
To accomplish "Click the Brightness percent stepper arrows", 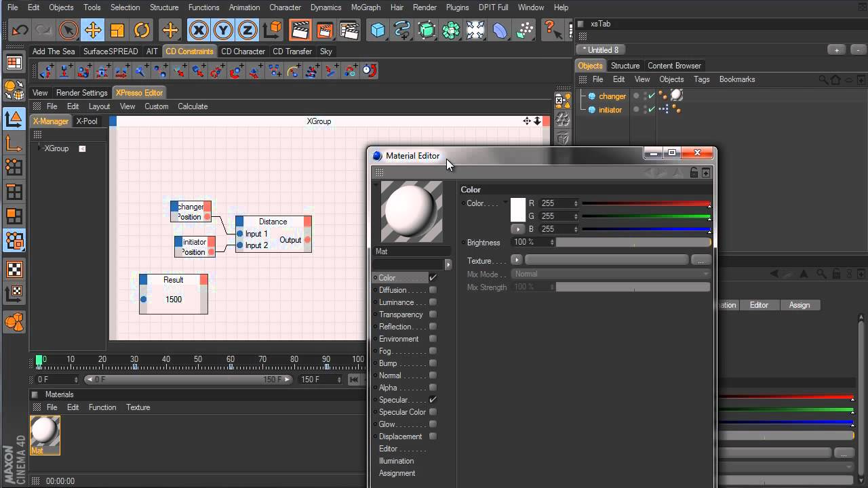I will tap(551, 243).
